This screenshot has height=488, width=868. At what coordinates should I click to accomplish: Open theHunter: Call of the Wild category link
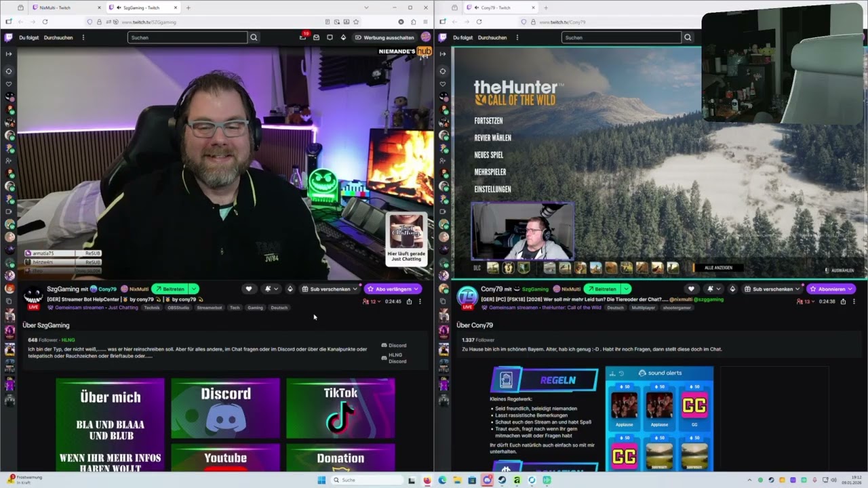click(x=571, y=308)
